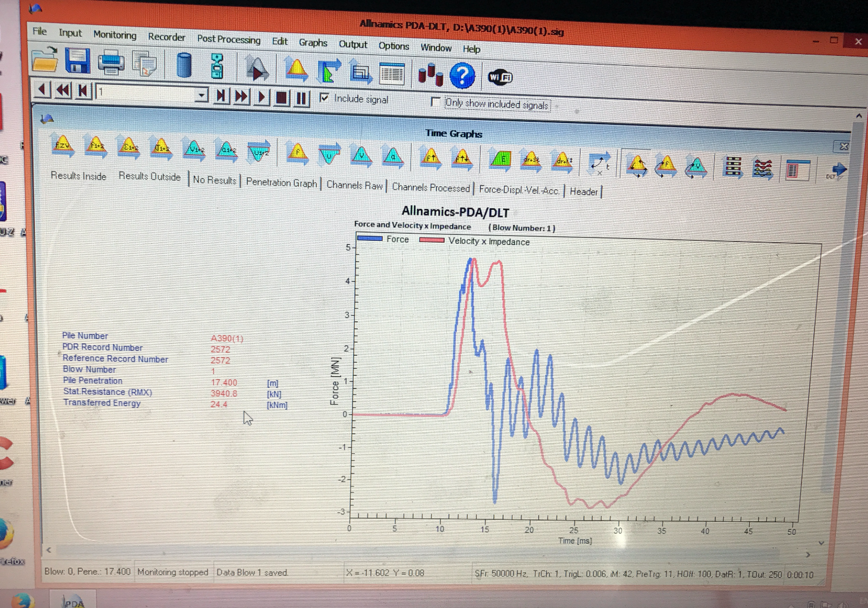The height and width of the screenshot is (608, 868).
Task: Click the copy documents toolbar icon
Action: click(144, 64)
